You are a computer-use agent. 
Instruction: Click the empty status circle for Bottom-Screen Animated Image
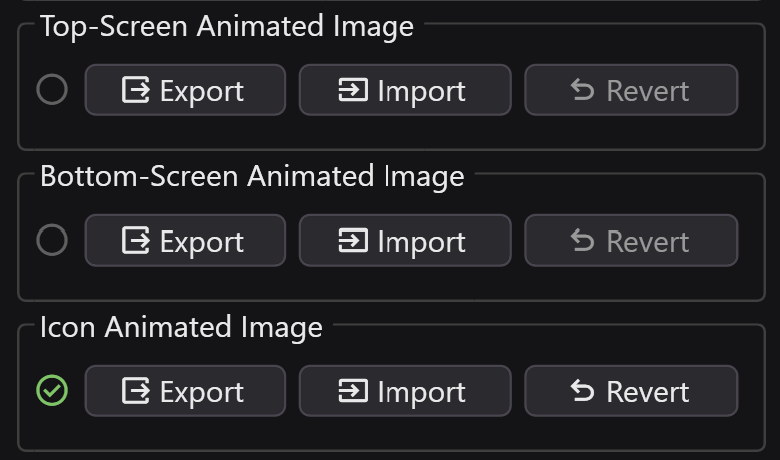coord(52,240)
